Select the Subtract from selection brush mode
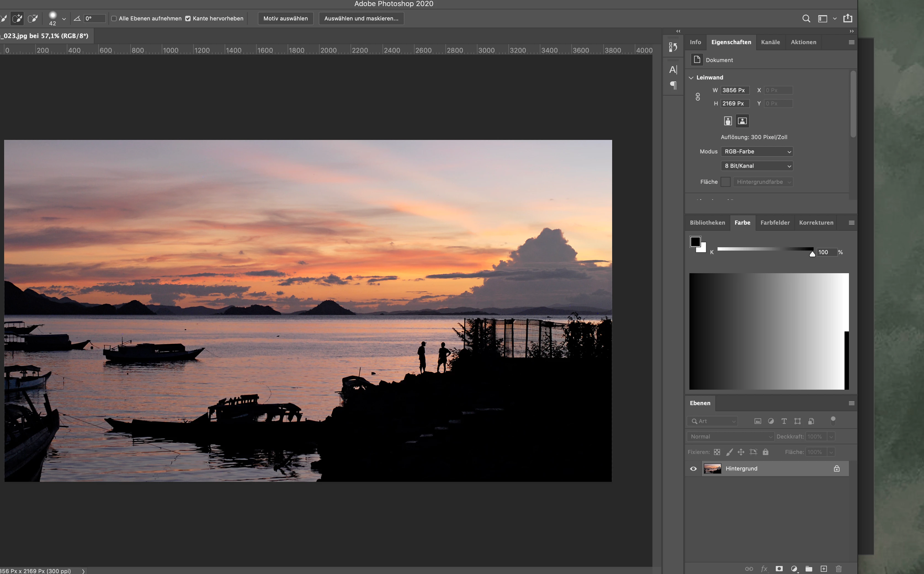 [33, 18]
